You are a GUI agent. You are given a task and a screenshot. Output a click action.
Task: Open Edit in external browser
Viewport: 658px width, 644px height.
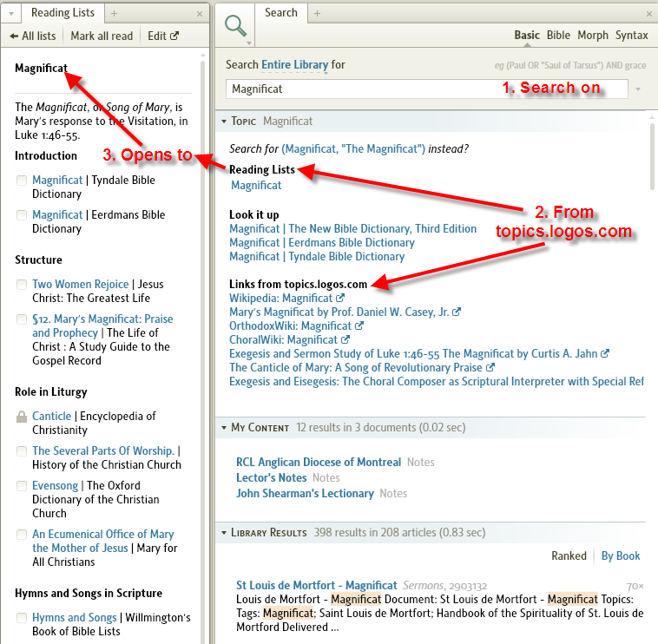(163, 36)
